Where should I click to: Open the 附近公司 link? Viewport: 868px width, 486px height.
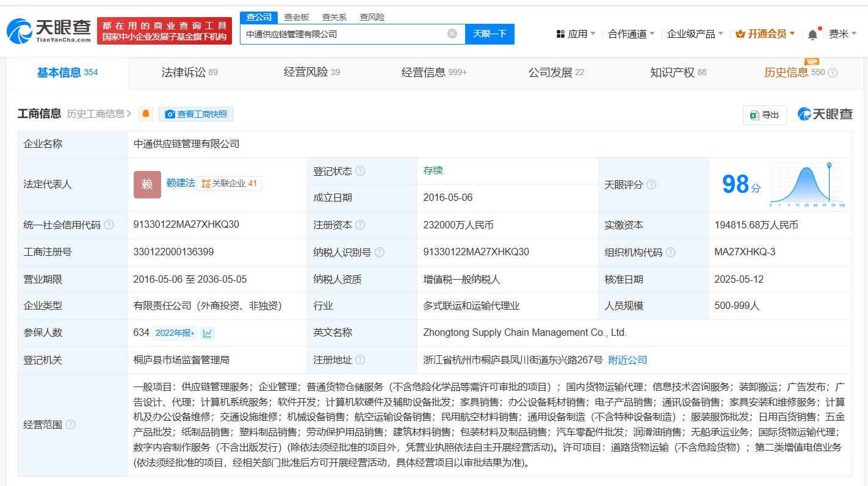tap(627, 360)
